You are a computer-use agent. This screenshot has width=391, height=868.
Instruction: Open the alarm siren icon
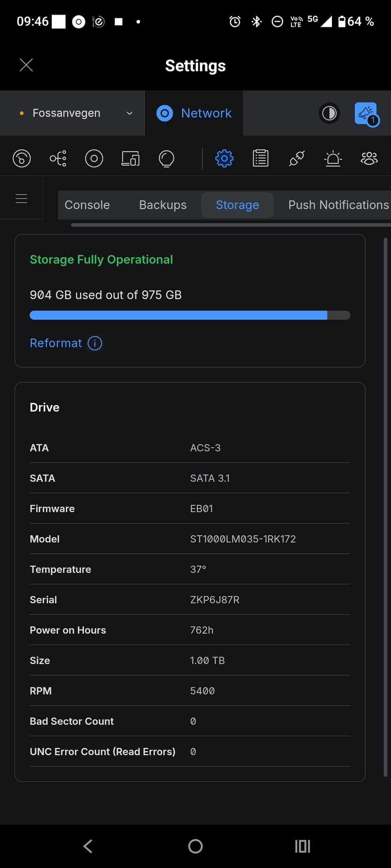[333, 158]
